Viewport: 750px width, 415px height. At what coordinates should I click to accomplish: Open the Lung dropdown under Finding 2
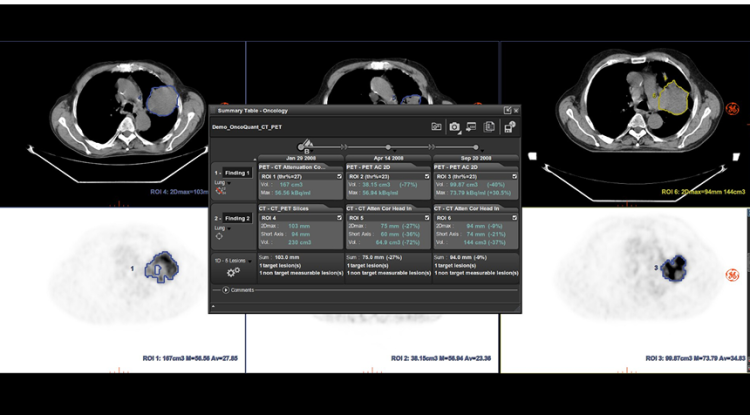[x=229, y=229]
